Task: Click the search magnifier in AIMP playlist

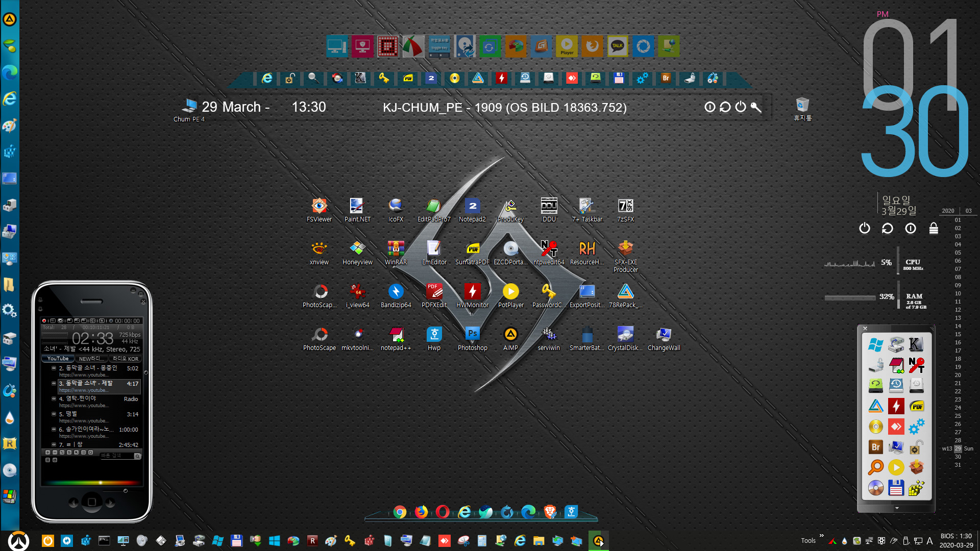Action: coord(137,456)
